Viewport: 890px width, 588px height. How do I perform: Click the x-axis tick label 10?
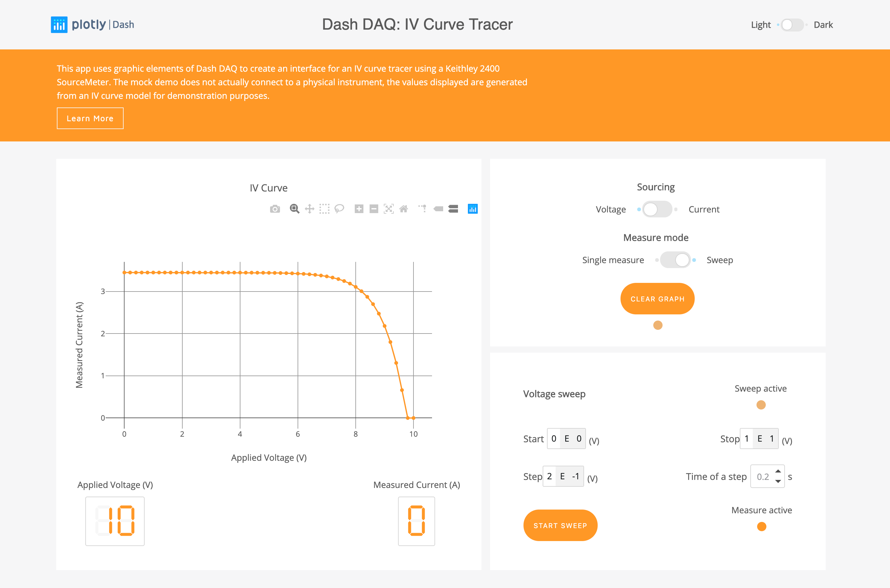pyautogui.click(x=413, y=434)
